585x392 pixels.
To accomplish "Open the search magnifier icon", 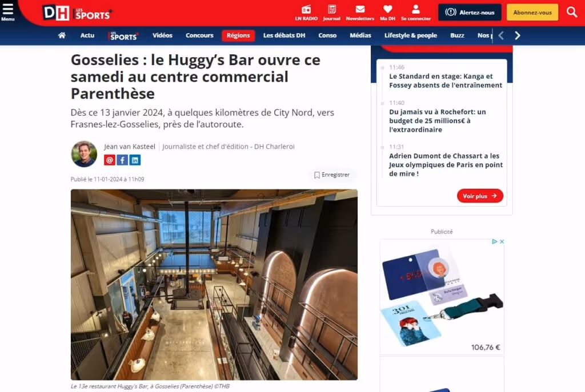I will [x=571, y=12].
